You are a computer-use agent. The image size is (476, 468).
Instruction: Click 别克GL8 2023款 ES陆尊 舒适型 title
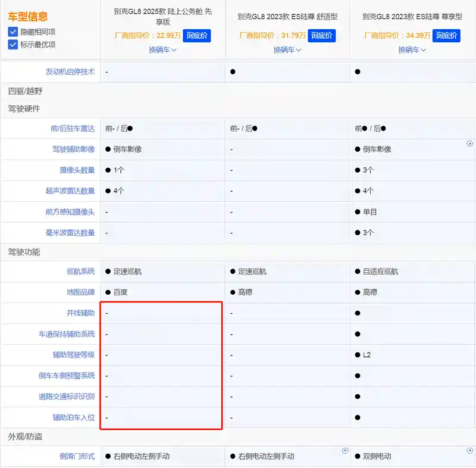287,17
